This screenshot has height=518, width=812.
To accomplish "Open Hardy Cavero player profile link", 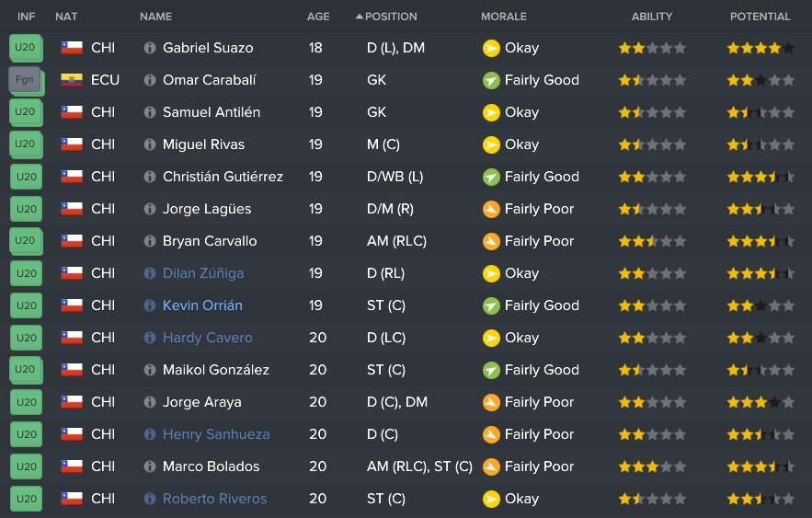I will pos(207,338).
